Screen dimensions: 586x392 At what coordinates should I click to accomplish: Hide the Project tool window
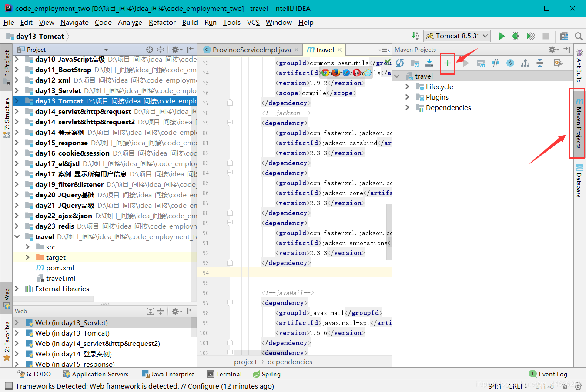[190, 50]
